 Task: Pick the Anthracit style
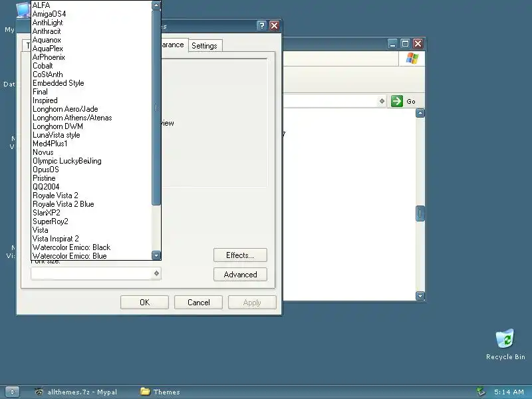[x=91, y=31]
